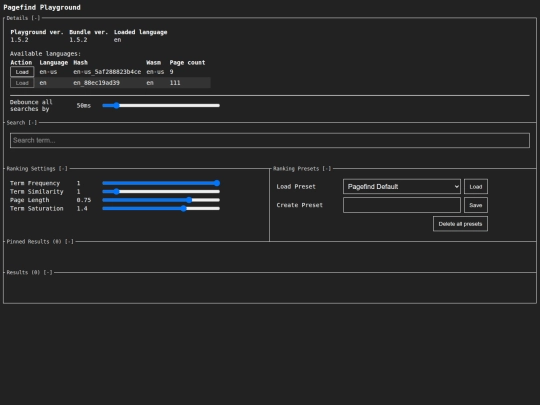Viewport: 540px width, 405px height.
Task: Collapse the Pinned Results section
Action: (69, 242)
